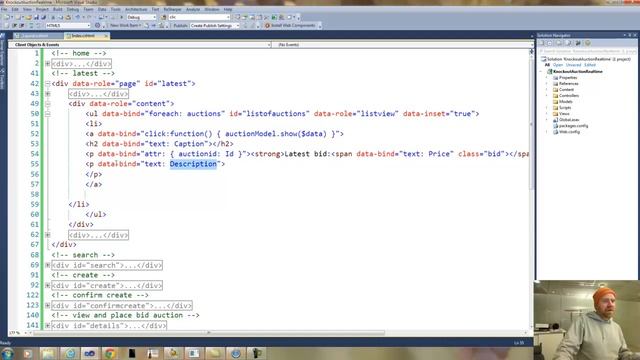Select the All filter in Solution Navigator
Image resolution: width=640 pixels, height=360 pixels.
[547, 65]
